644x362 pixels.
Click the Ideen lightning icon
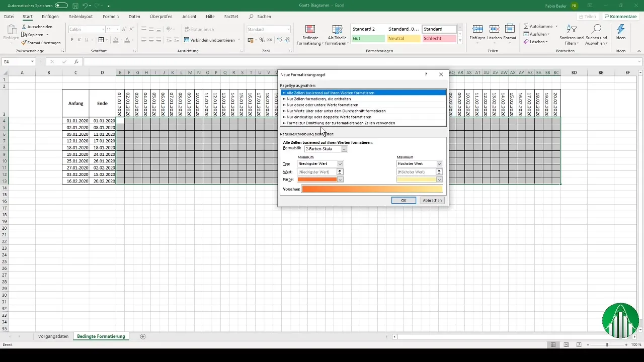[x=621, y=29]
